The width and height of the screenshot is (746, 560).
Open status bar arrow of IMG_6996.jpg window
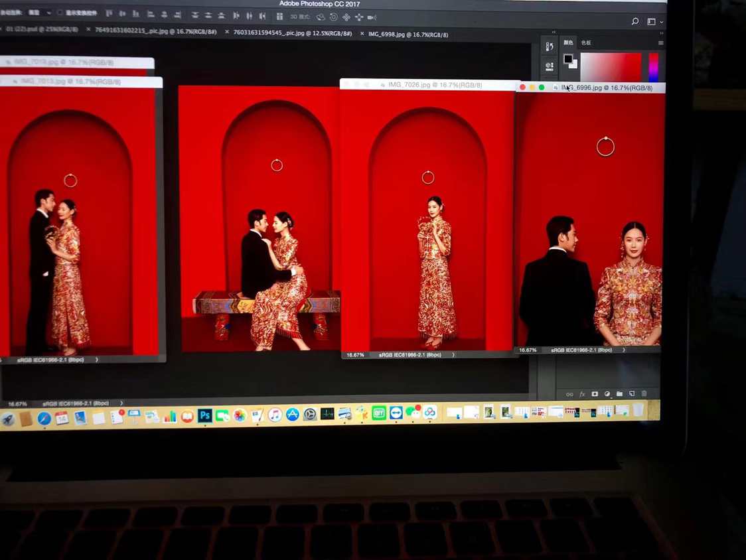[624, 350]
